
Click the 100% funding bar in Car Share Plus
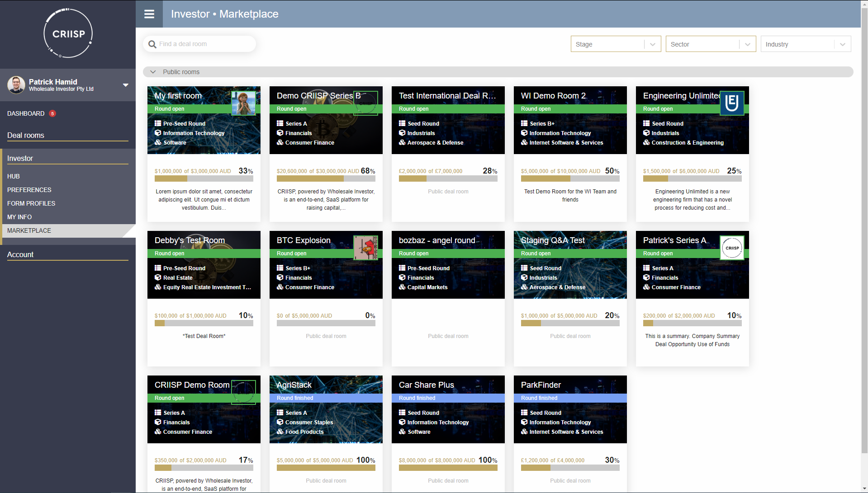tap(448, 468)
